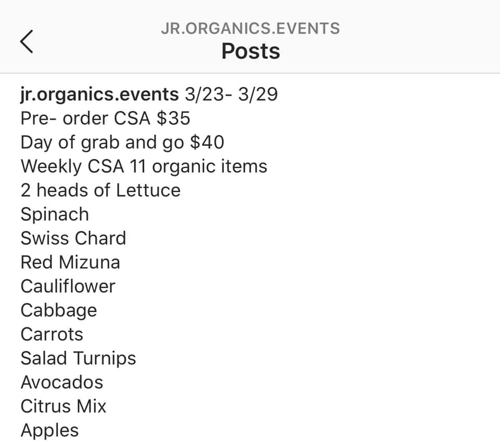Screen dimensions: 500x448
Task: Open the jr.organics.events bold username link
Action: click(x=99, y=94)
